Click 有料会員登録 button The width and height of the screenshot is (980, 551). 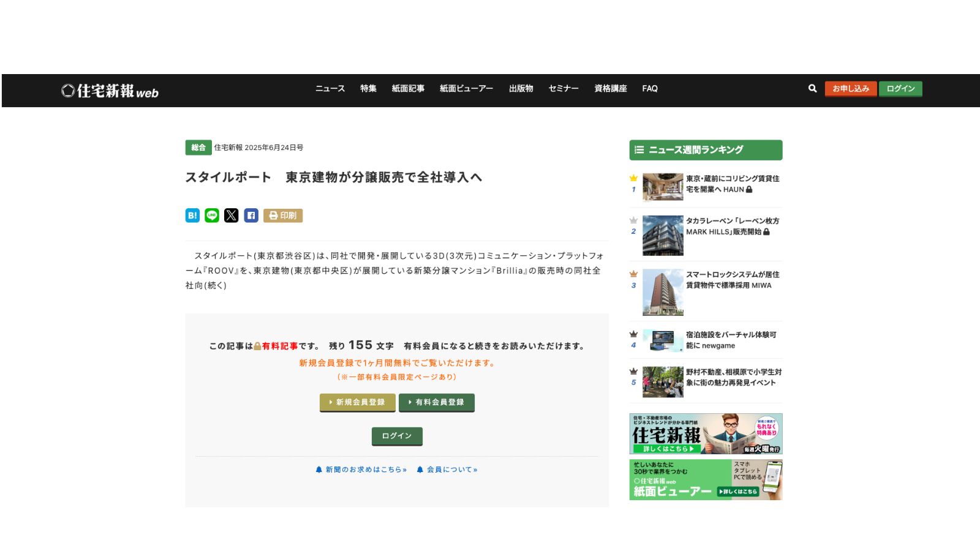pyautogui.click(x=437, y=402)
